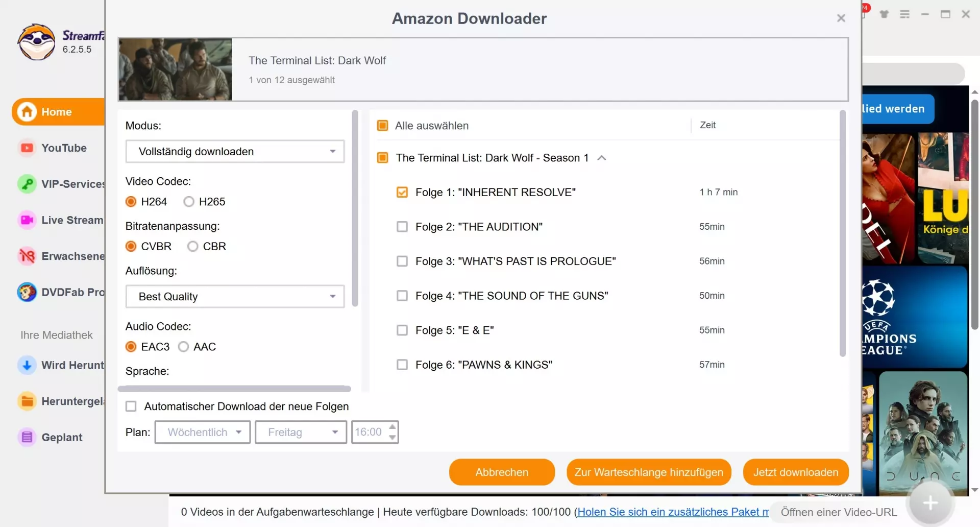Viewport: 980px width, 527px height.
Task: Click the Champions League tile in background
Action: click(x=915, y=317)
